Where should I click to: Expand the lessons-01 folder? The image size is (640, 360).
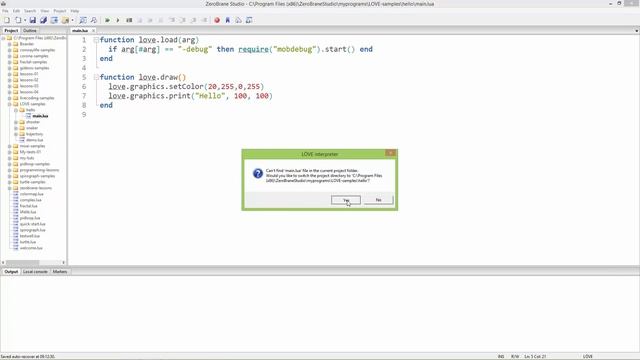tap(9, 74)
